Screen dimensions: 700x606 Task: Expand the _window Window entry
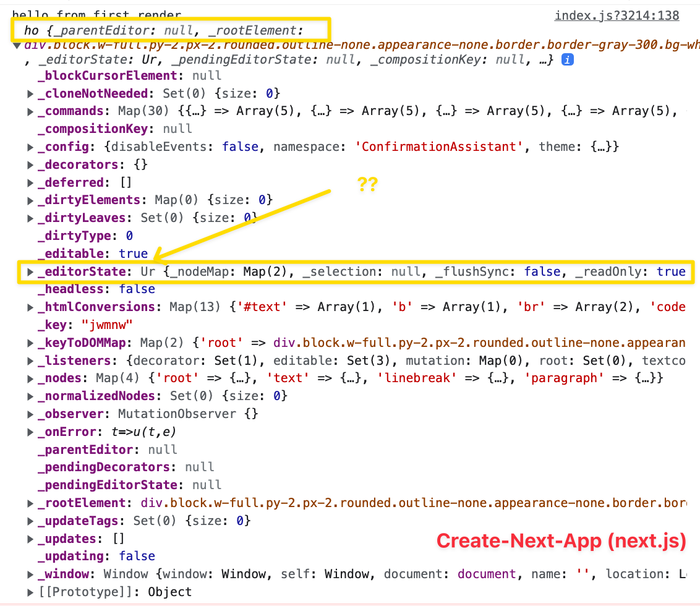pos(30,574)
